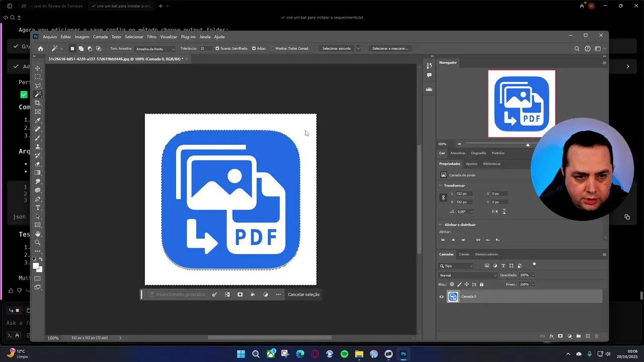Select the Polygonal Lasso tool

(x=38, y=85)
